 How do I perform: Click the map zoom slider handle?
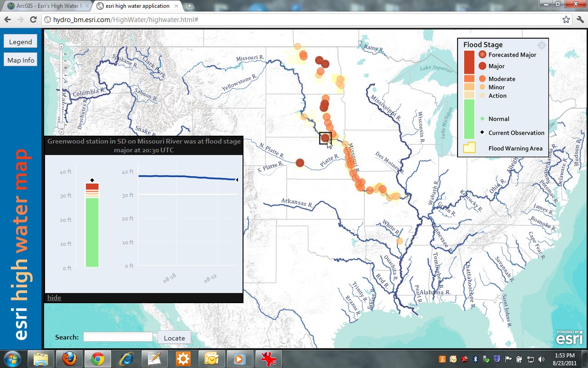[61, 125]
